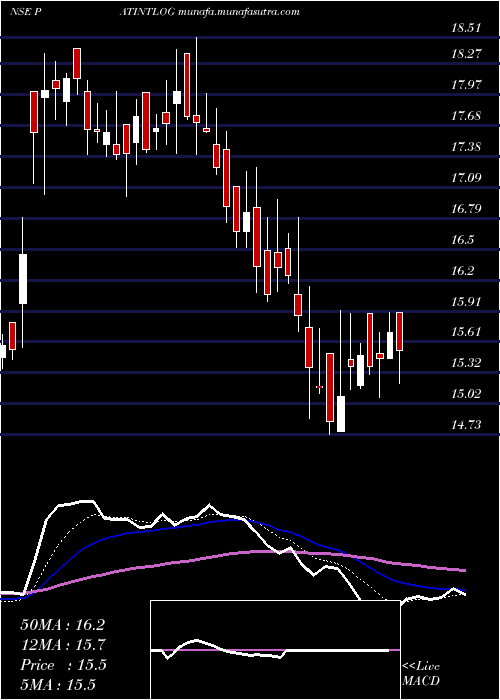Click the 18.51 price axis label
Image resolution: width=500 pixels, height=700 pixels.
tap(467, 28)
